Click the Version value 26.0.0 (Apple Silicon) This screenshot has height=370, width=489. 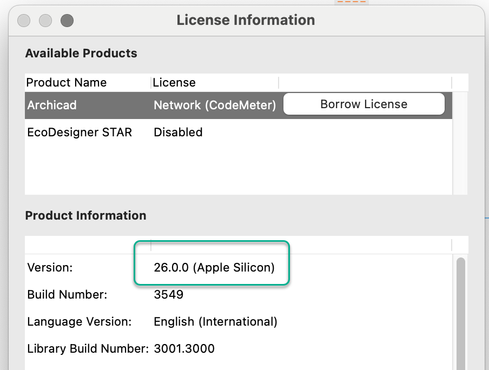214,267
